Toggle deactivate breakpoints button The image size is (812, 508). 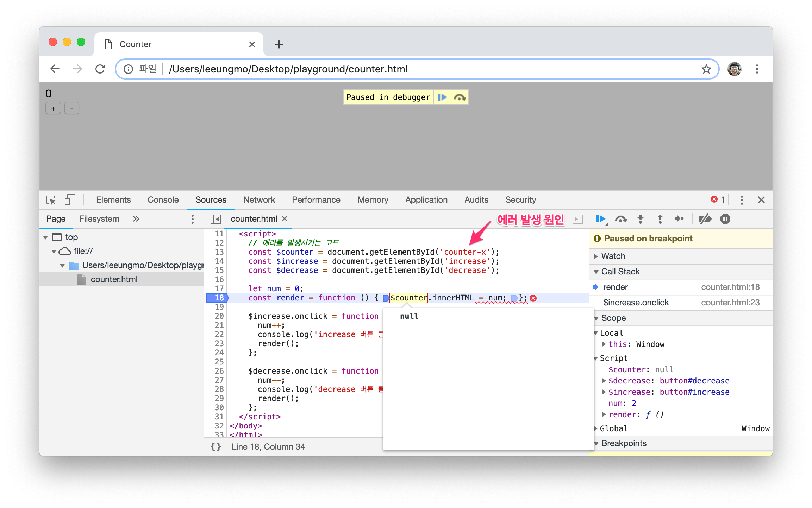(705, 219)
